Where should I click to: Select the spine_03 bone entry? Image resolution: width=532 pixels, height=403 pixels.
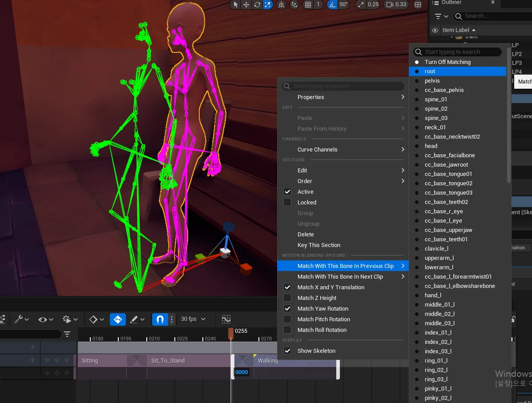[x=458, y=118]
